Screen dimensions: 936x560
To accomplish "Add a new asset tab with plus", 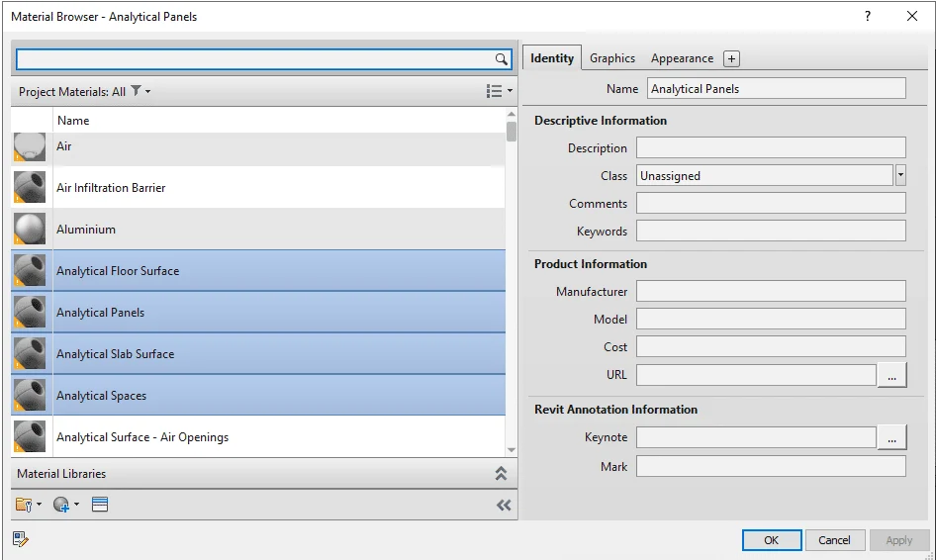I will click(731, 58).
